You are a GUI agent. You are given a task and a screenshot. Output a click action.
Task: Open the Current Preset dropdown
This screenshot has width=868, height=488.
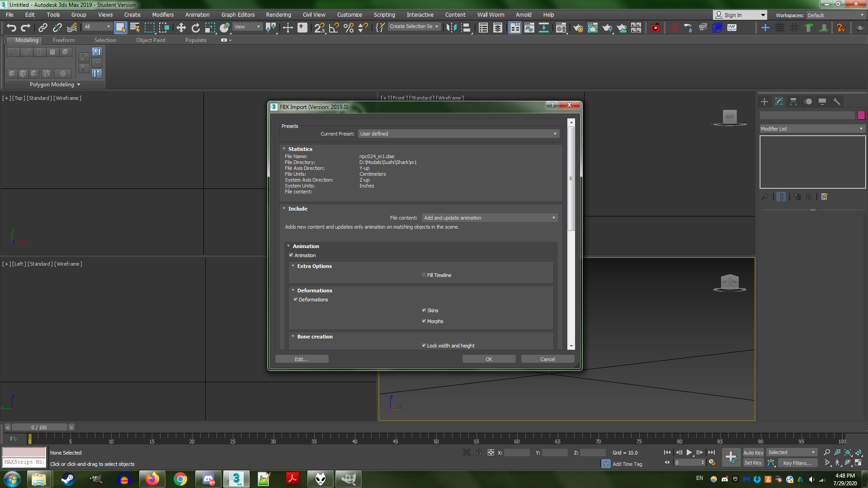[x=459, y=134]
